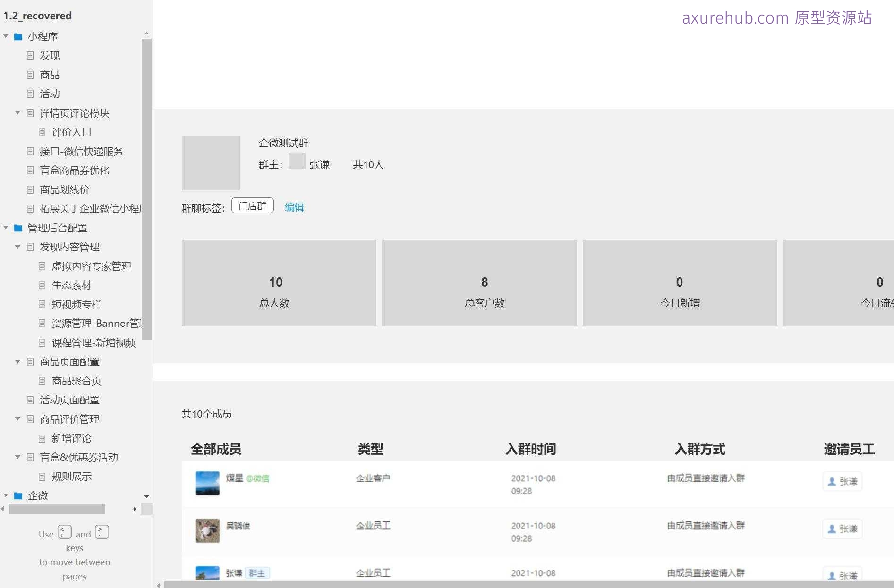Click the folder icon beside 管理后台配置
Viewport: 894px width, 588px height.
point(17,228)
